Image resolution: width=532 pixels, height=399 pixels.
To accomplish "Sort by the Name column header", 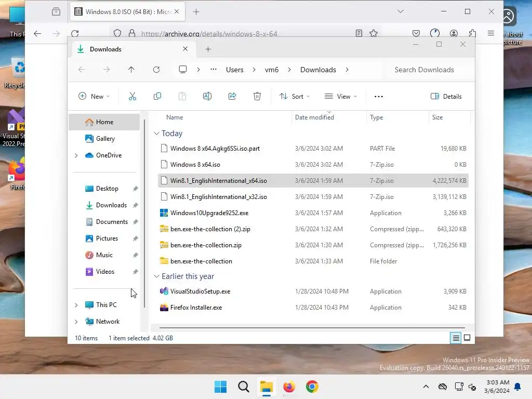I will click(175, 117).
